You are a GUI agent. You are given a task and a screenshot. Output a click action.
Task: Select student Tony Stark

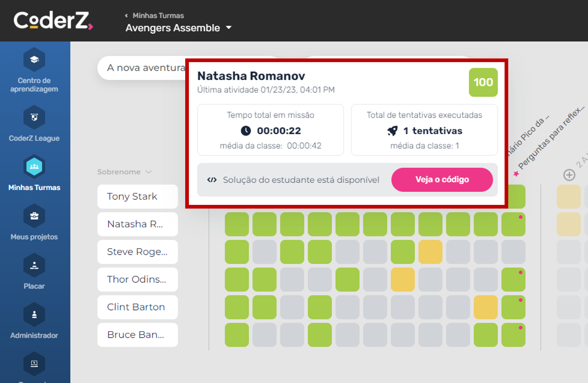(137, 196)
